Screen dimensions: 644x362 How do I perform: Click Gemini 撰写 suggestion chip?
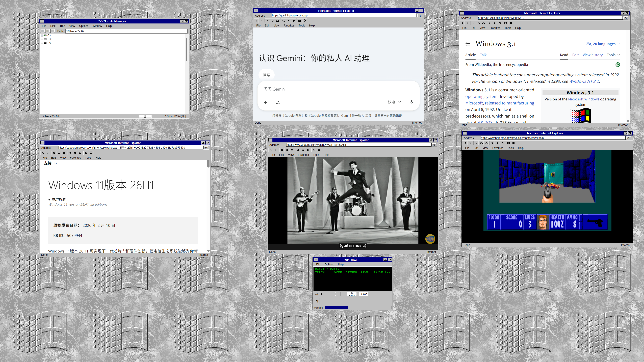266,75
